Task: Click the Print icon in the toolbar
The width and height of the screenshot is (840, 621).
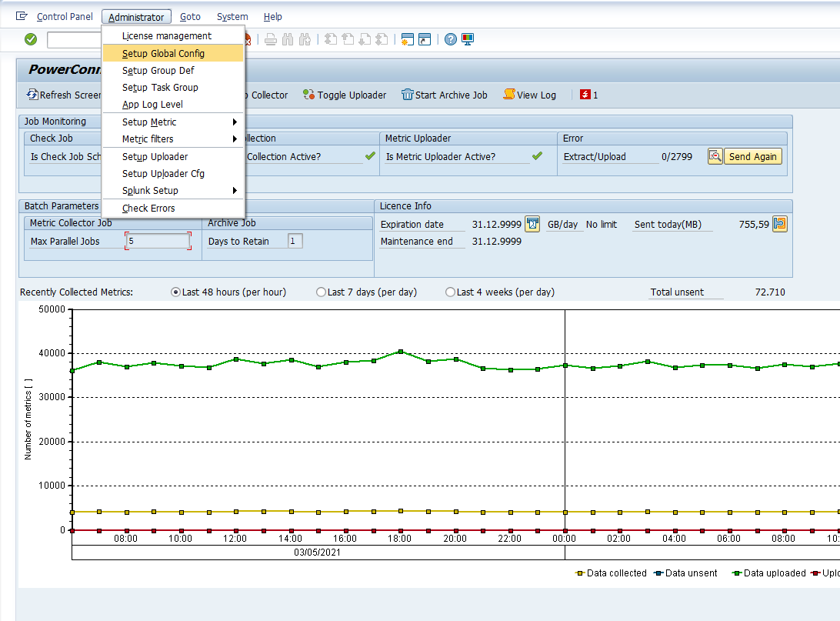Action: (x=271, y=39)
